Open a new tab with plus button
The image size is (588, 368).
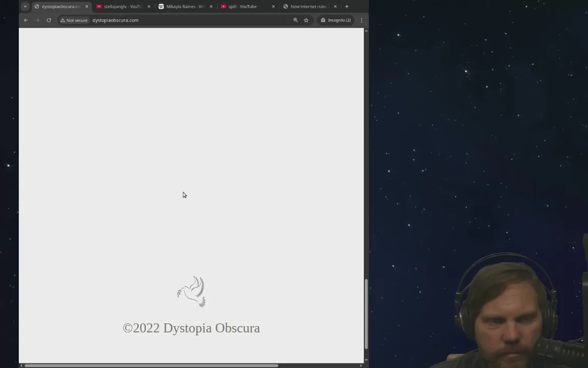tap(347, 6)
